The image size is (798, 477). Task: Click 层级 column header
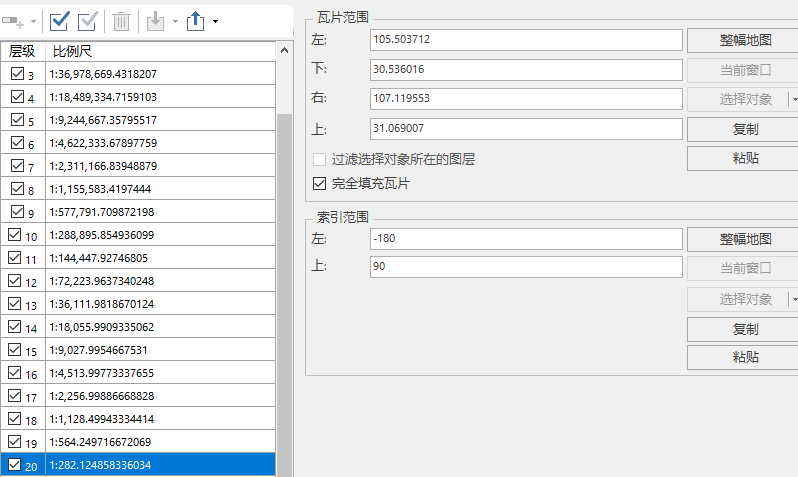point(23,51)
